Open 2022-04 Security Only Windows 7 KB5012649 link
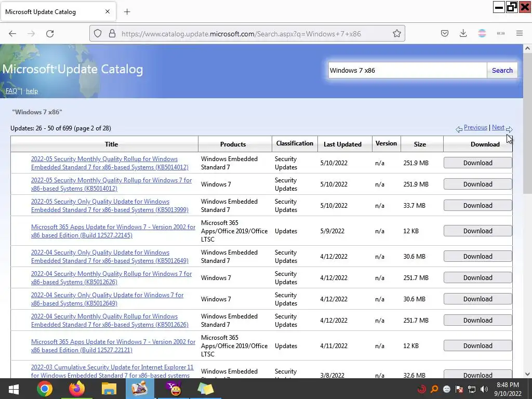Viewport: 532px width, 399px height. tap(107, 299)
